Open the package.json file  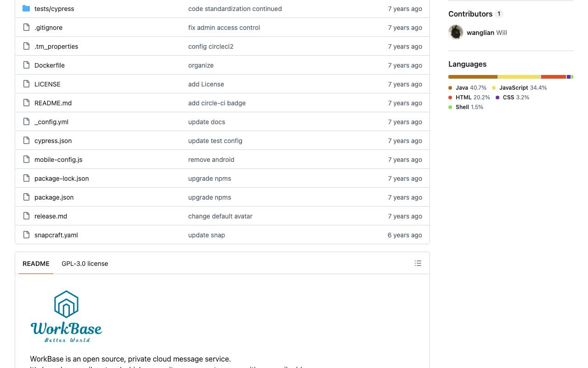[x=54, y=197]
